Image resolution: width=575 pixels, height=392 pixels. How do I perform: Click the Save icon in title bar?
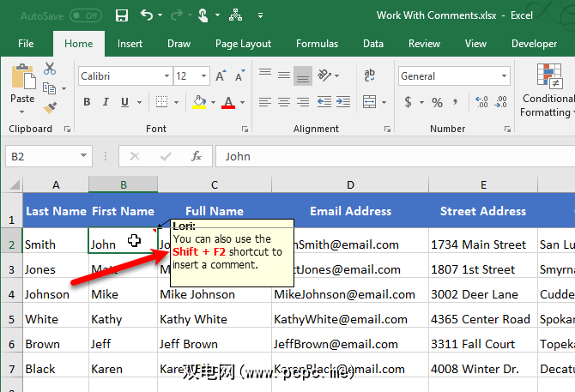coord(122,15)
